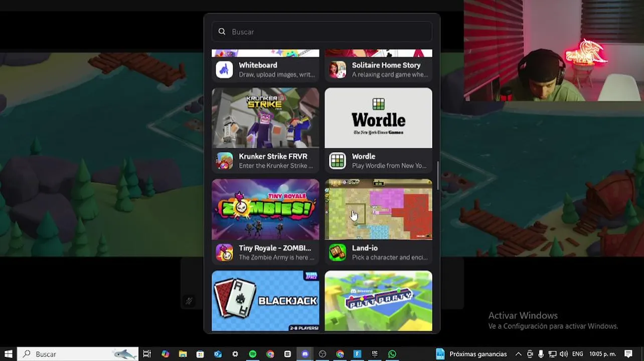Click "A relaxing card game whe..." description
The width and height of the screenshot is (644, 361).
click(390, 75)
